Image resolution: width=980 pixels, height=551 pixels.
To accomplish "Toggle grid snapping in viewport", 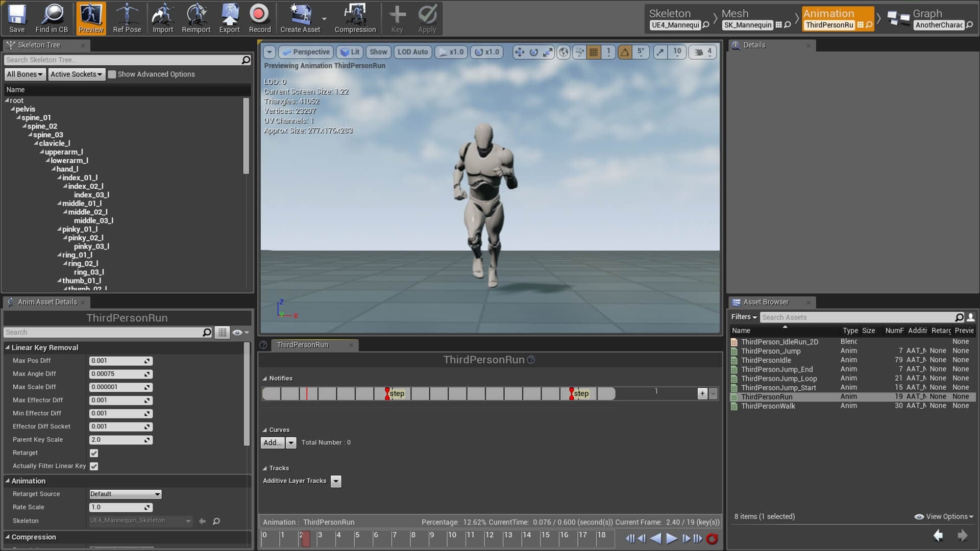I will coord(594,52).
